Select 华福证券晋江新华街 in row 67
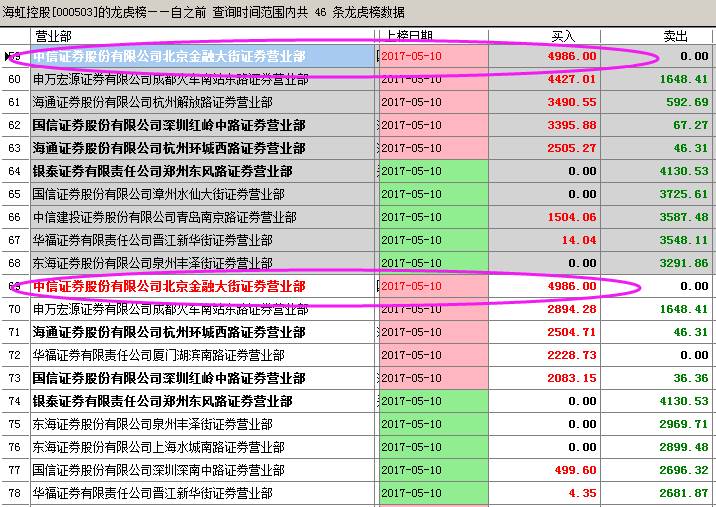This screenshot has height=507, width=716. 152,240
